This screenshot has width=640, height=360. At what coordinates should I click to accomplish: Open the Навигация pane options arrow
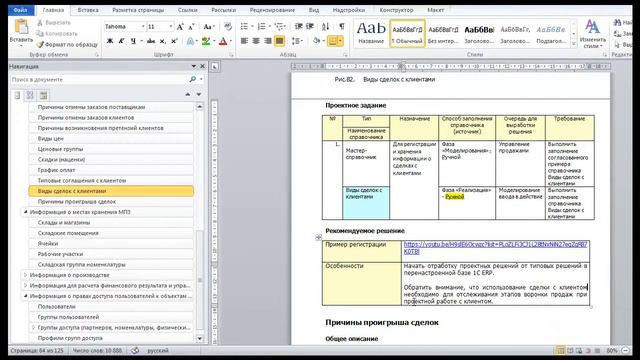(x=193, y=66)
